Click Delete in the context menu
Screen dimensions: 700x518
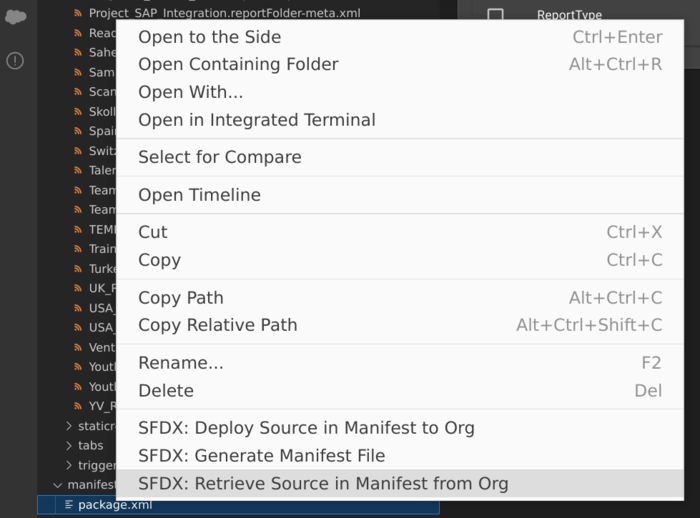click(x=166, y=390)
